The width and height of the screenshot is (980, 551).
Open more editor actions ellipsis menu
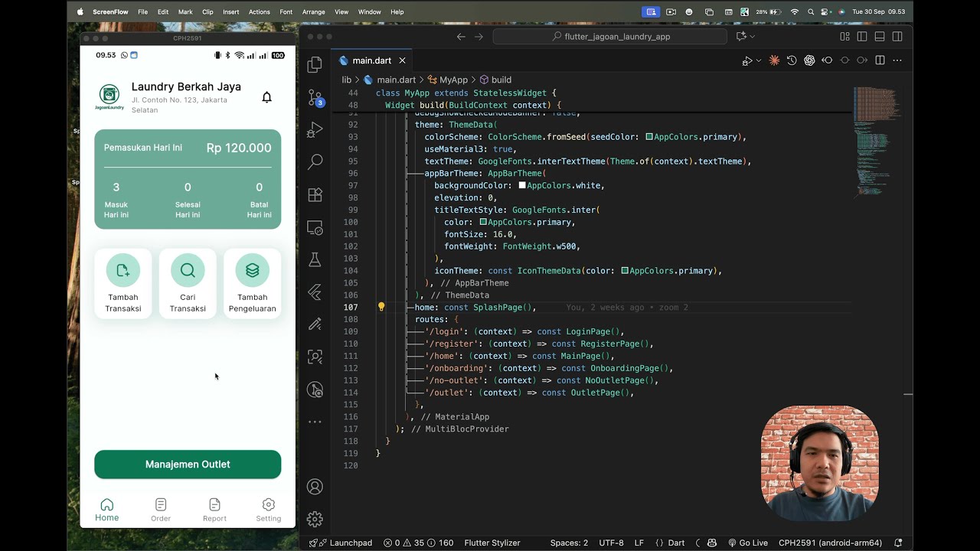click(897, 60)
